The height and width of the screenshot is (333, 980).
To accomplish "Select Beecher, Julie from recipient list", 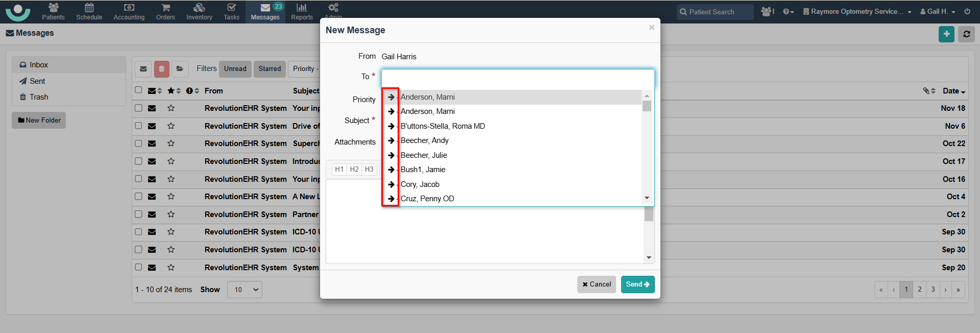I will point(424,155).
